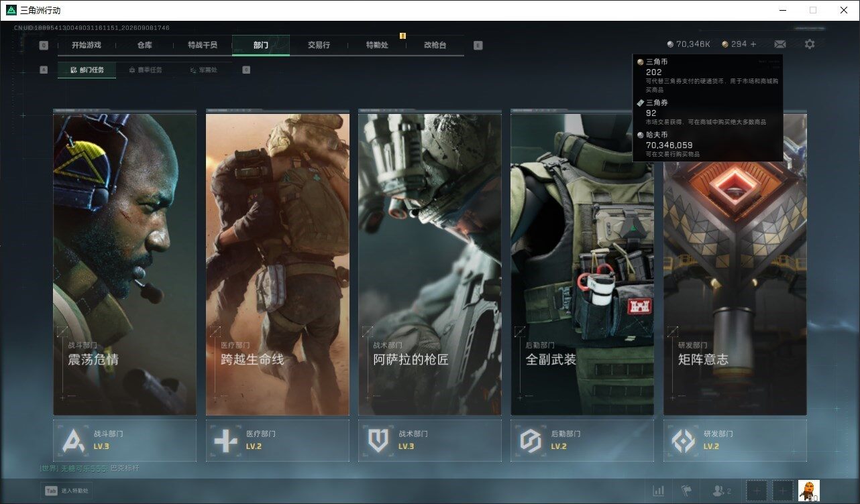
Task: Click the A key hint before 部门任务
Action: coord(44,70)
